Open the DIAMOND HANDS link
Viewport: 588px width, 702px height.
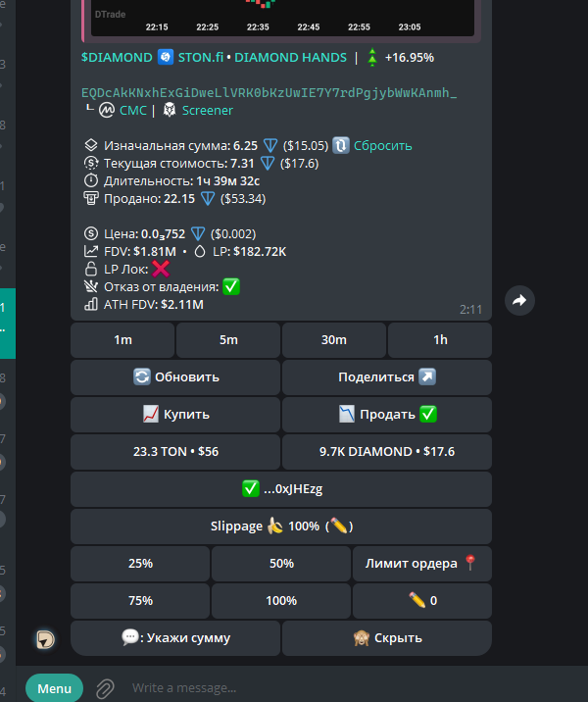point(290,58)
